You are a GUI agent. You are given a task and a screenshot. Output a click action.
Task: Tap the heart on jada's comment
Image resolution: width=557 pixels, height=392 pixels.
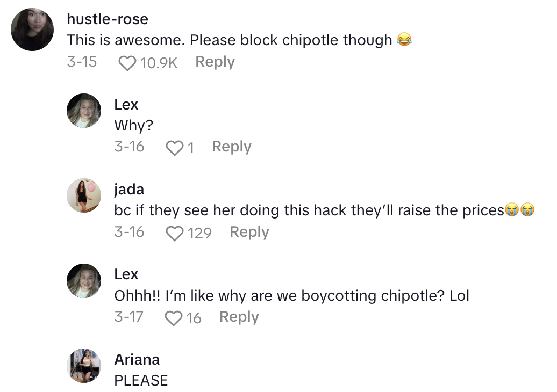point(175,233)
